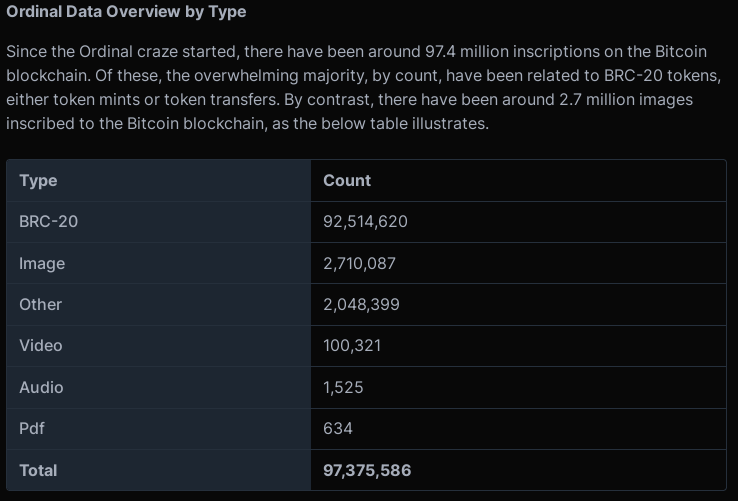Click the BRC-20 count 92,514,620
This screenshot has height=501, width=738.
click(x=365, y=222)
